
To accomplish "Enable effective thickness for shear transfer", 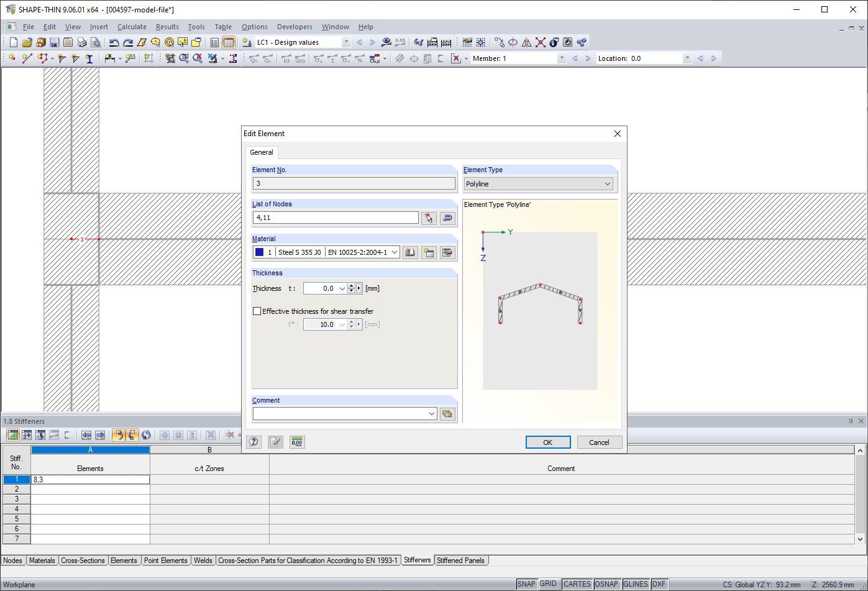I will 257,311.
